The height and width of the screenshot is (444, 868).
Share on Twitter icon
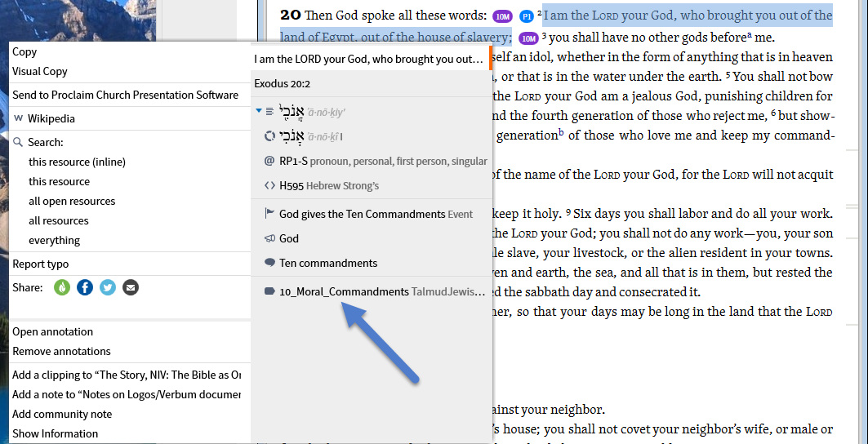(108, 287)
